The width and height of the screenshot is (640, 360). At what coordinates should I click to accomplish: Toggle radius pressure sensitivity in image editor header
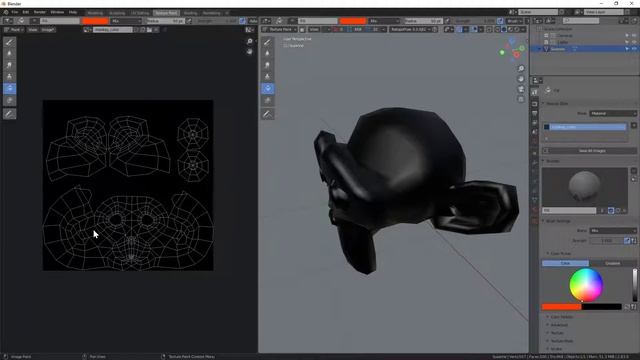(189, 21)
